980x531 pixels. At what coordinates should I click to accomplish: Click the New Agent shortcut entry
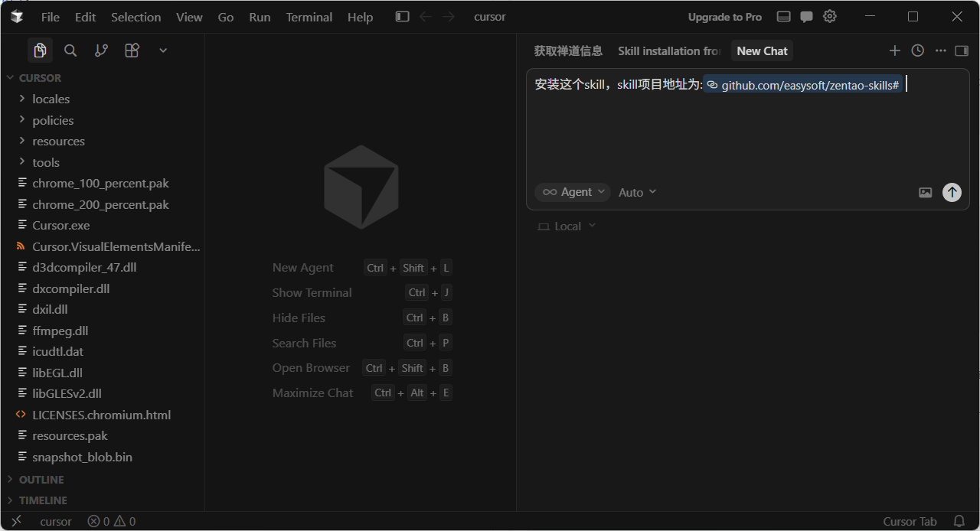click(362, 268)
